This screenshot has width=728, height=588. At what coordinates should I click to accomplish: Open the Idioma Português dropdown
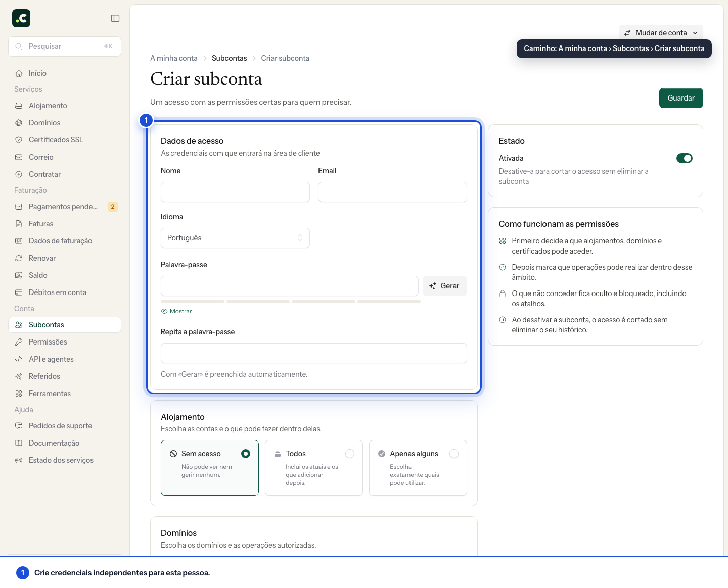click(x=235, y=238)
